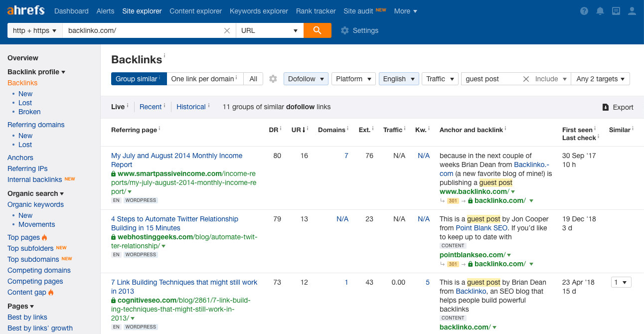Image resolution: width=644 pixels, height=334 pixels.
Task: Switch to the Historical index
Action: (191, 107)
